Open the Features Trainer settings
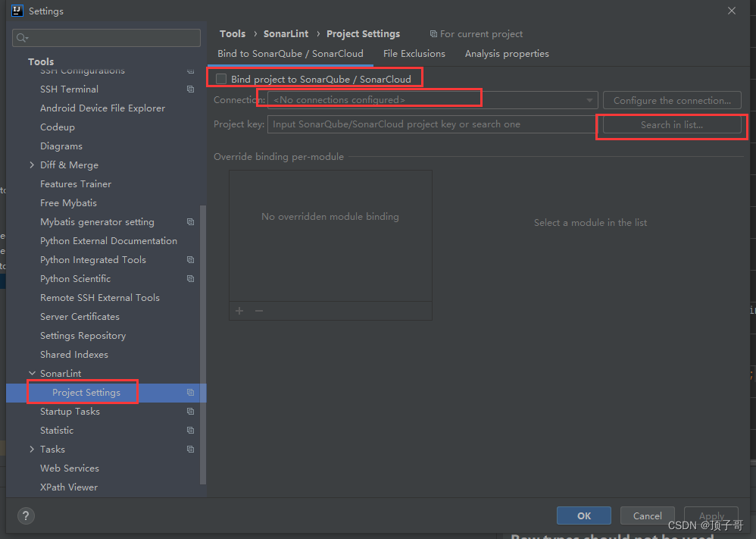 pyautogui.click(x=76, y=184)
